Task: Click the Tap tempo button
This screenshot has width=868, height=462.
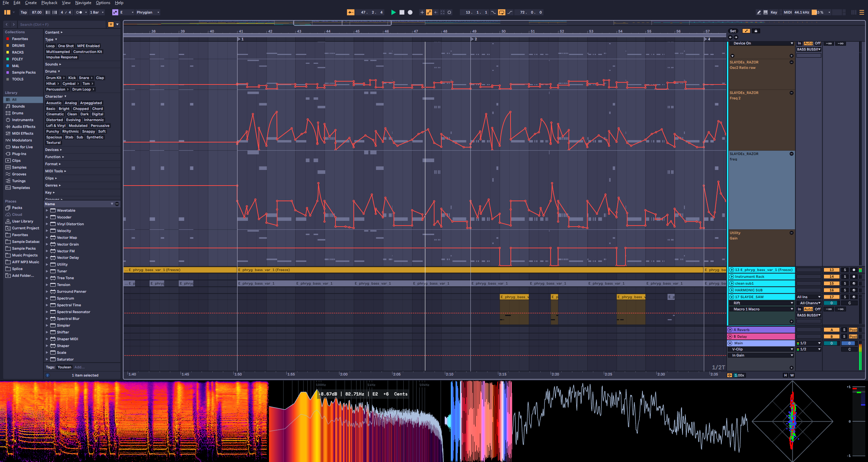Action: tap(23, 12)
